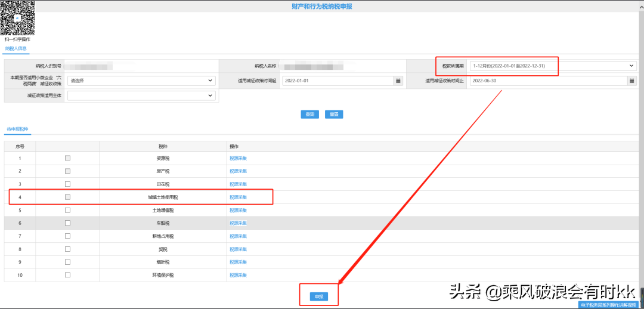Image resolution: width=644 pixels, height=309 pixels.
Task: Click 税源采集 link in 资源税 row
Action: [238, 158]
